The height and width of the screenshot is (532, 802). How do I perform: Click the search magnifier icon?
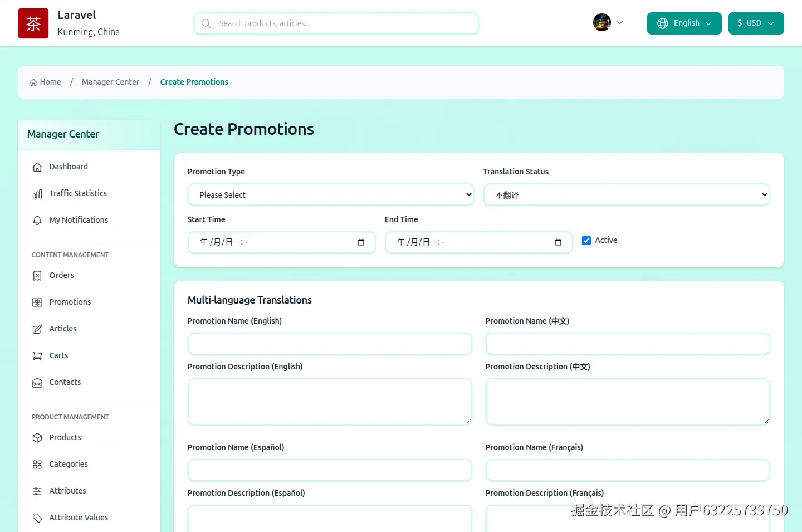206,23
